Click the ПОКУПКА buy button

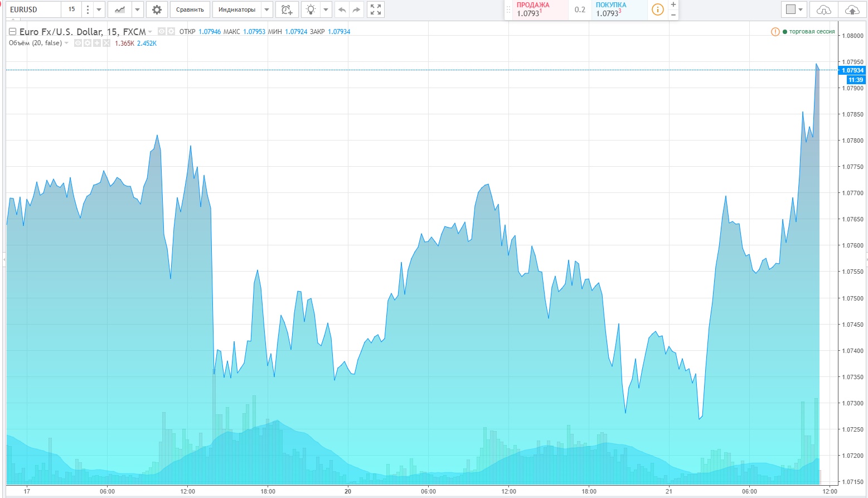619,9
